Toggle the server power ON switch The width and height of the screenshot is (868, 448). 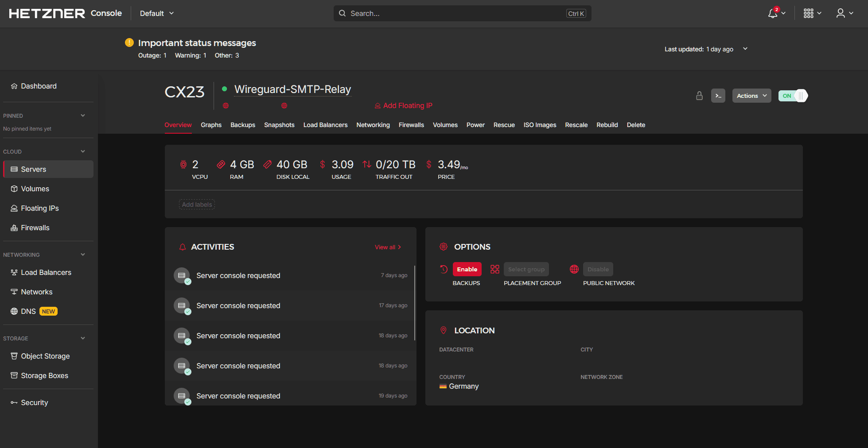pyautogui.click(x=793, y=96)
